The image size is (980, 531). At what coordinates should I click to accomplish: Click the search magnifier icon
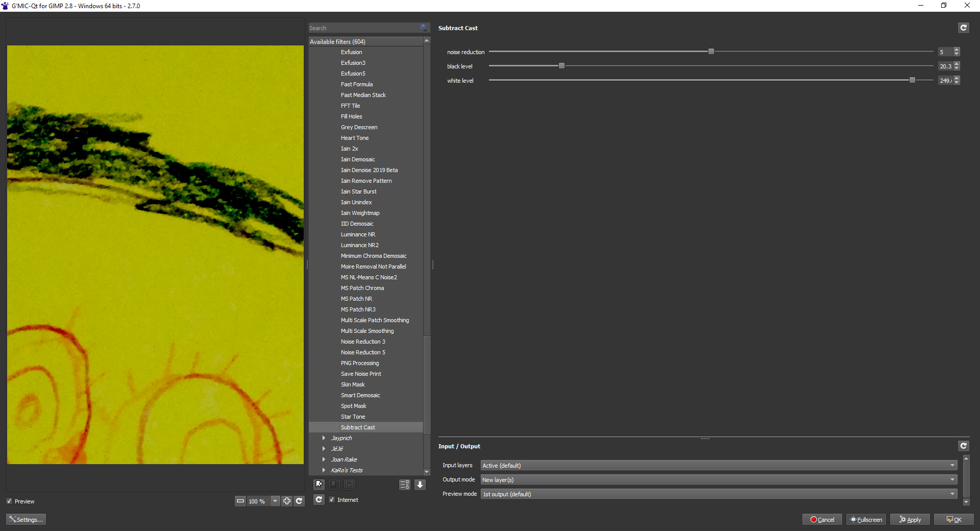423,28
